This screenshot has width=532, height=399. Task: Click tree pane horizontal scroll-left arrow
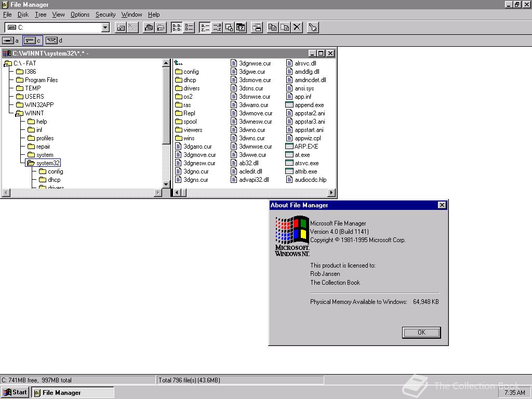coord(6,193)
